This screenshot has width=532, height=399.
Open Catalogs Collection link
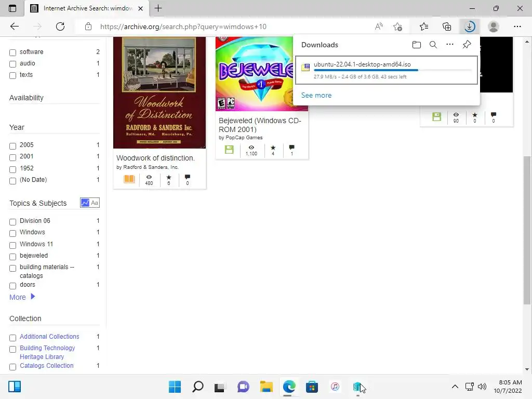[46, 366]
